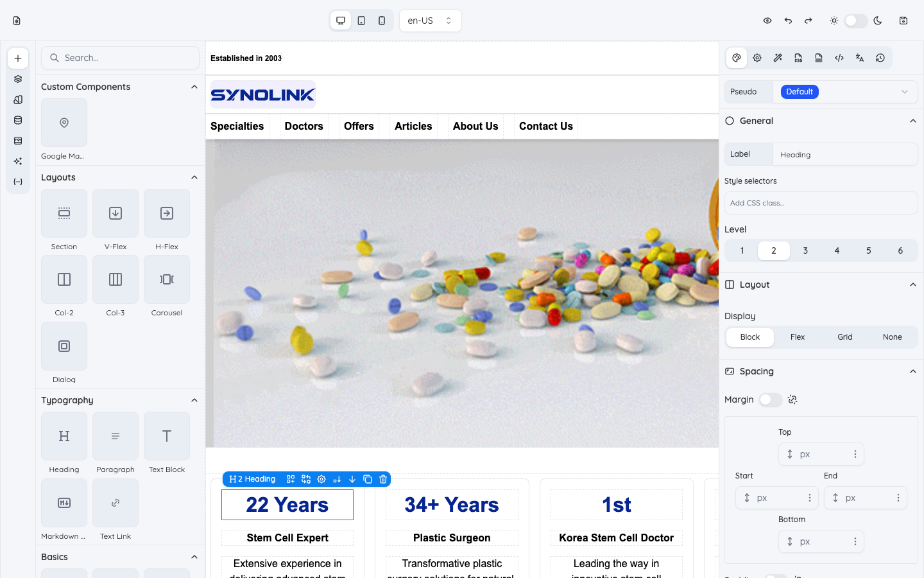This screenshot has height=578, width=924.
Task: Toggle the dark mode switch
Action: 856,21
